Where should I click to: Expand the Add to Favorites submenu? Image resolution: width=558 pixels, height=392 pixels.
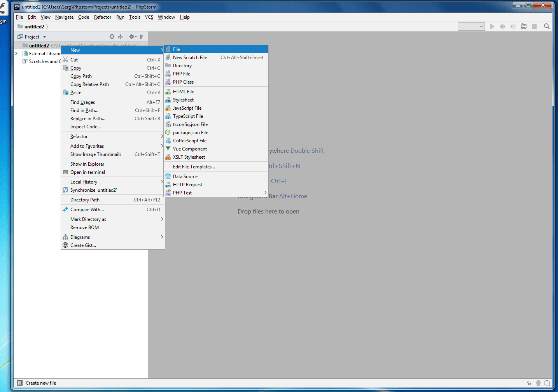click(x=113, y=146)
